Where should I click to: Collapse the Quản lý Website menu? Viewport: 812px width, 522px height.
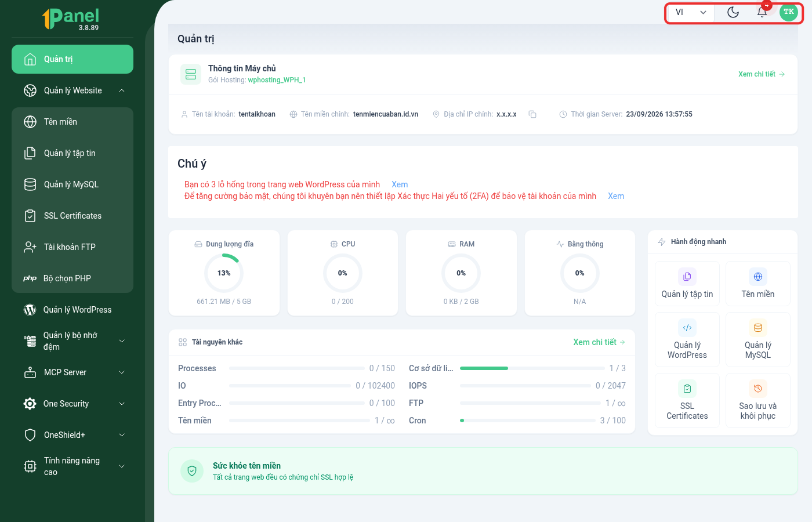pos(72,90)
